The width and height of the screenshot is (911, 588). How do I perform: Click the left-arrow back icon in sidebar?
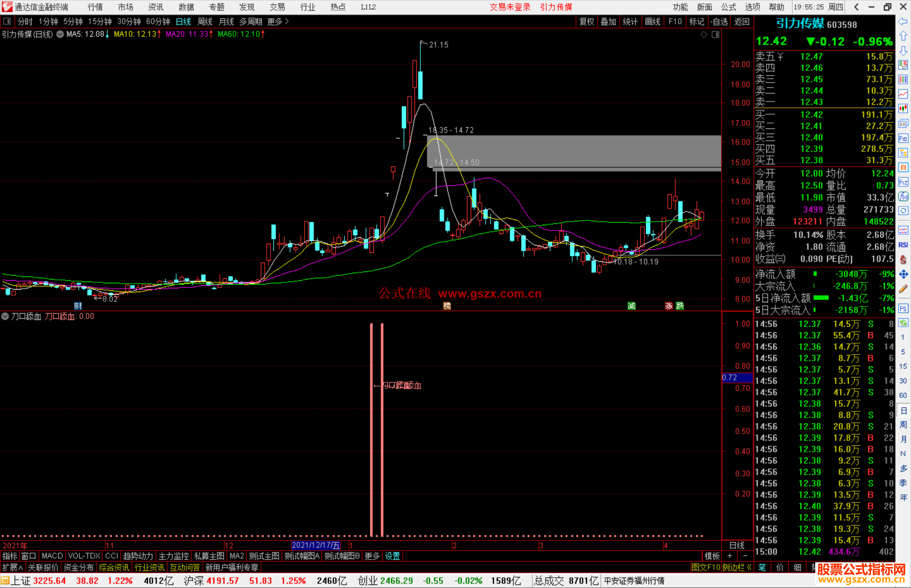(x=903, y=21)
